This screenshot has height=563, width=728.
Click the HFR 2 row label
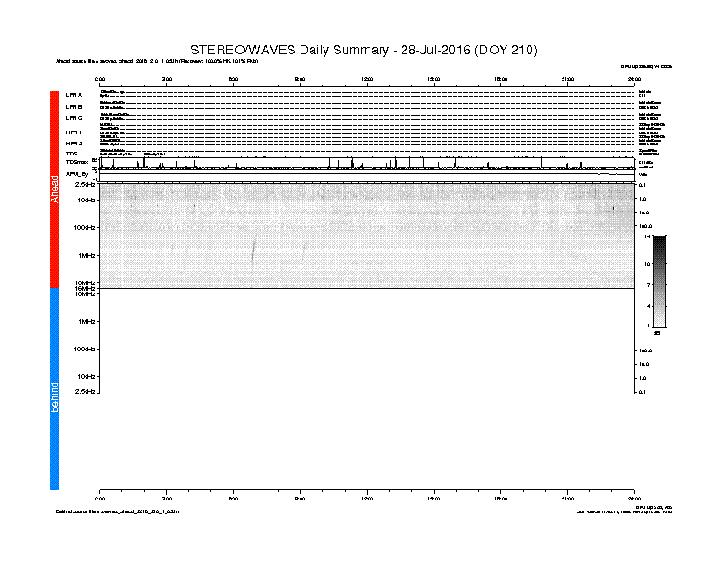74,144
